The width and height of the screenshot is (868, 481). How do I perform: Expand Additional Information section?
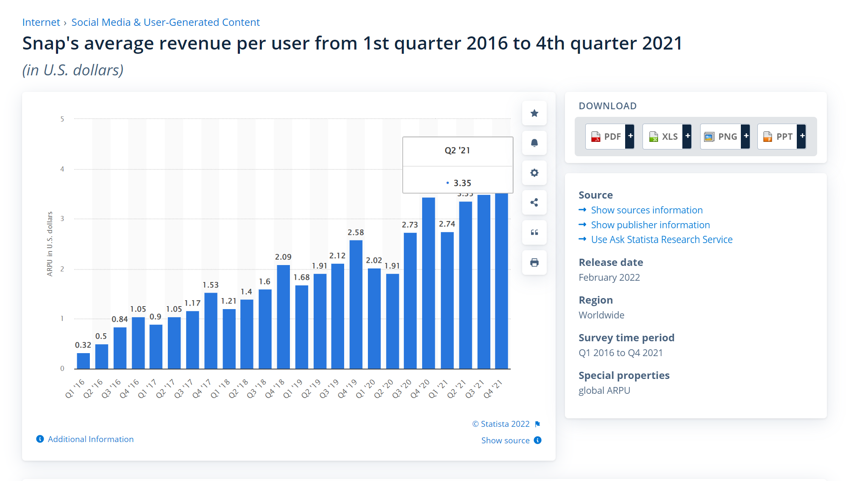tap(90, 439)
